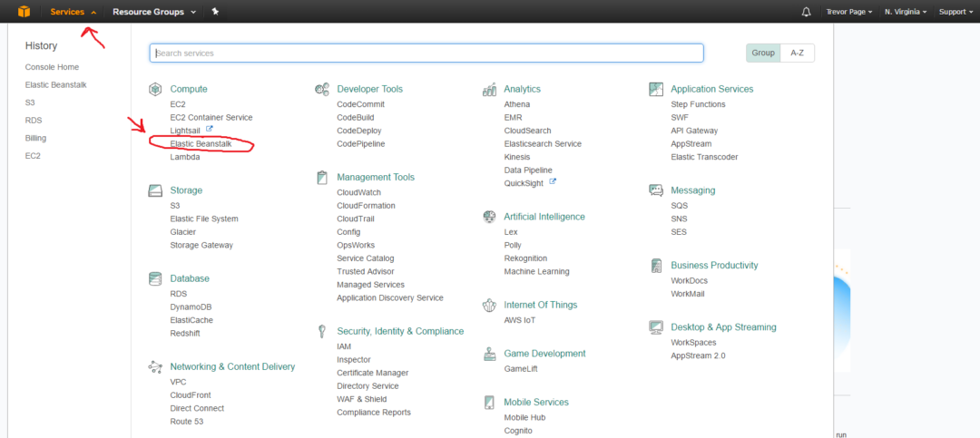
Task: Open Console Home from History
Action: pyautogui.click(x=52, y=67)
